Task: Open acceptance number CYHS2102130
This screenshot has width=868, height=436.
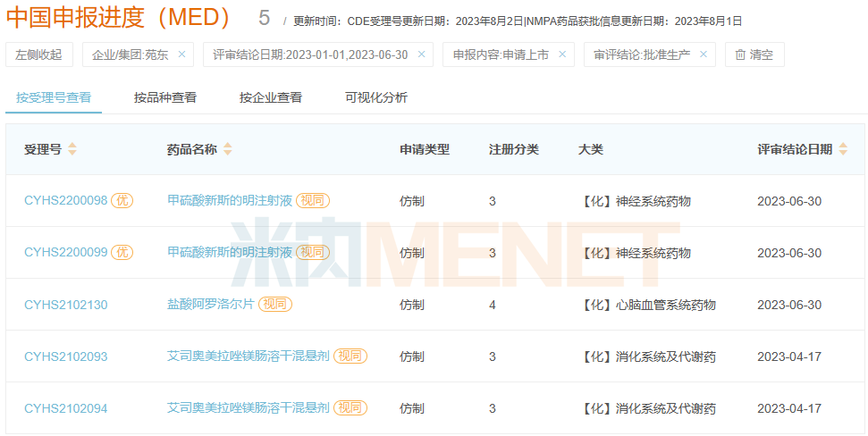Action: (66, 305)
